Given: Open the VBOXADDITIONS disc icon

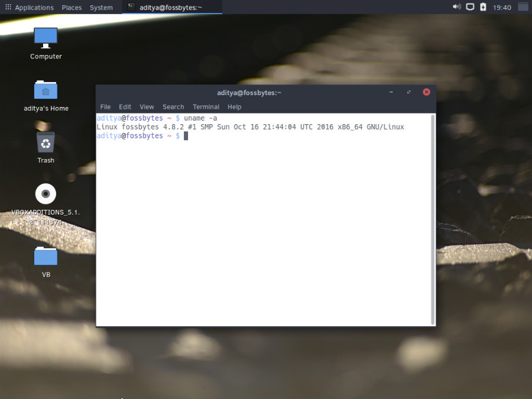Looking at the screenshot, I should 46,194.
